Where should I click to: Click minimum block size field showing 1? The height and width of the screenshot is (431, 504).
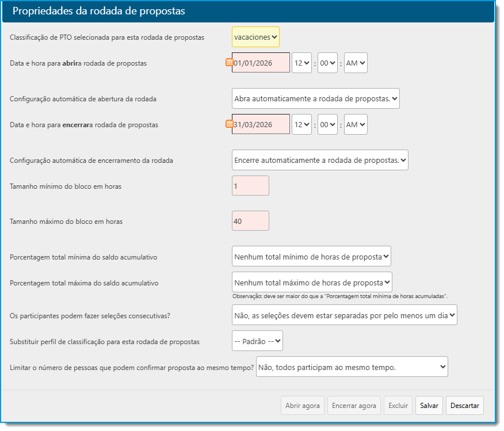point(250,186)
